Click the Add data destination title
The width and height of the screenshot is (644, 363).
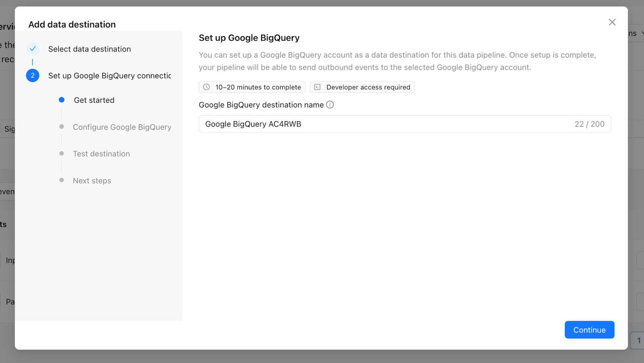pyautogui.click(x=72, y=25)
